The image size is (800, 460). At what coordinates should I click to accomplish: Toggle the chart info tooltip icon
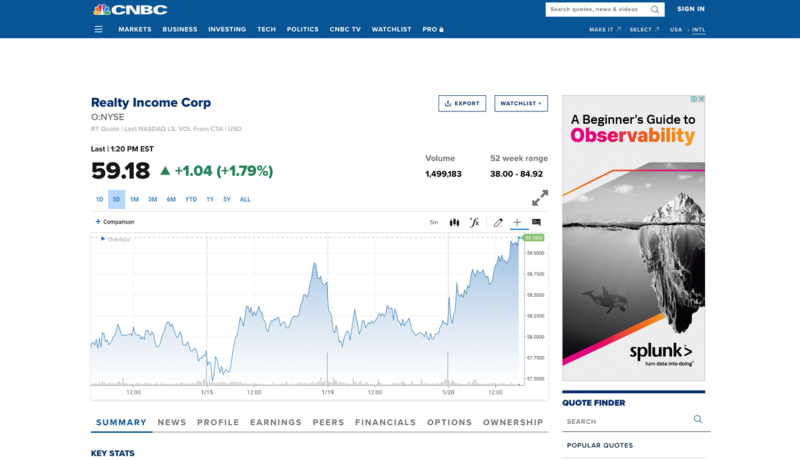pos(536,222)
